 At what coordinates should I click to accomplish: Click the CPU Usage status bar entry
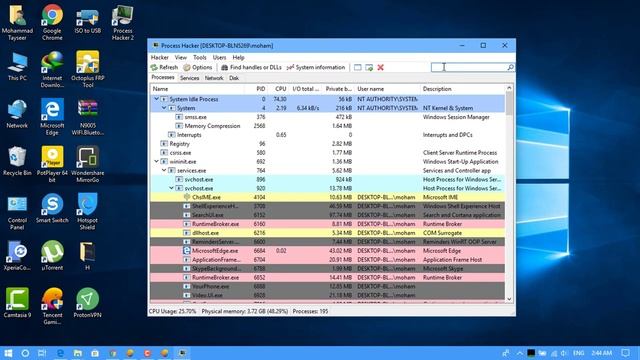pyautogui.click(x=173, y=311)
